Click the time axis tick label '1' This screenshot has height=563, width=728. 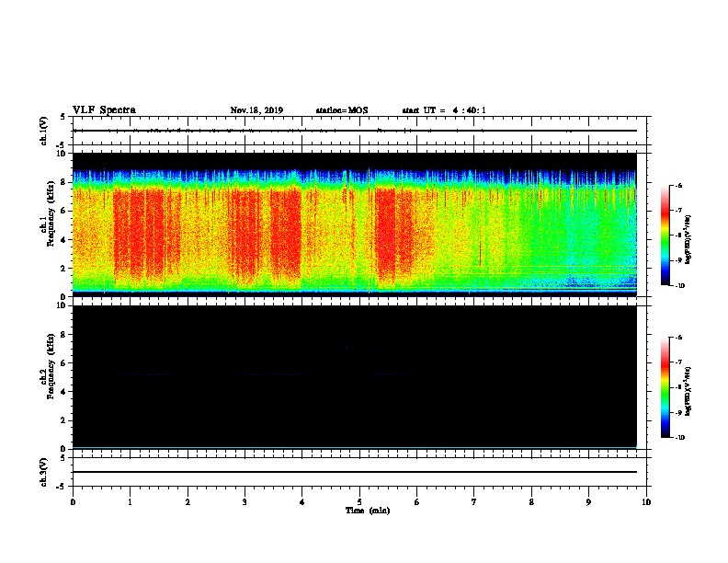click(130, 502)
